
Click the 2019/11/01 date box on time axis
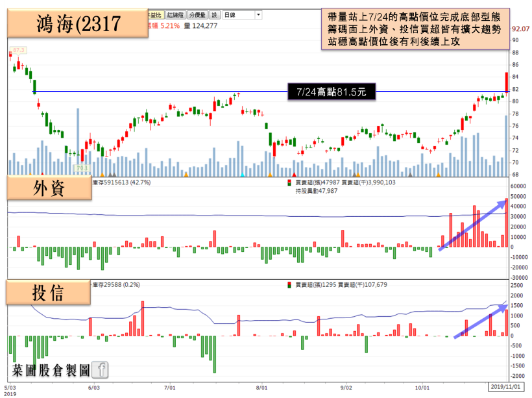pos(505,386)
